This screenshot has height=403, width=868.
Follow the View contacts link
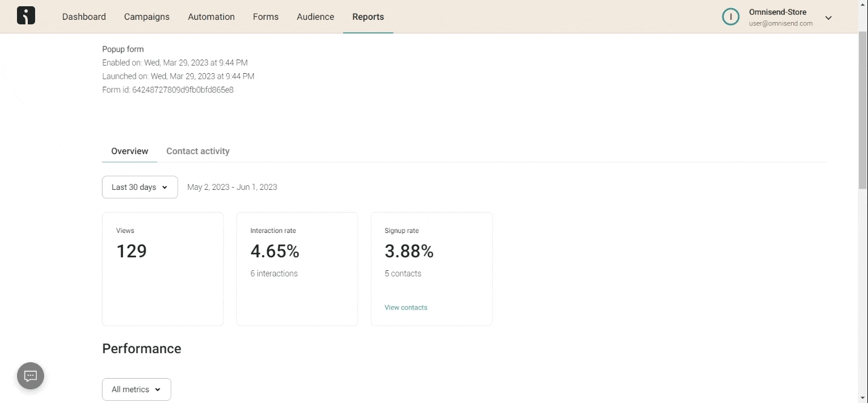pyautogui.click(x=406, y=307)
